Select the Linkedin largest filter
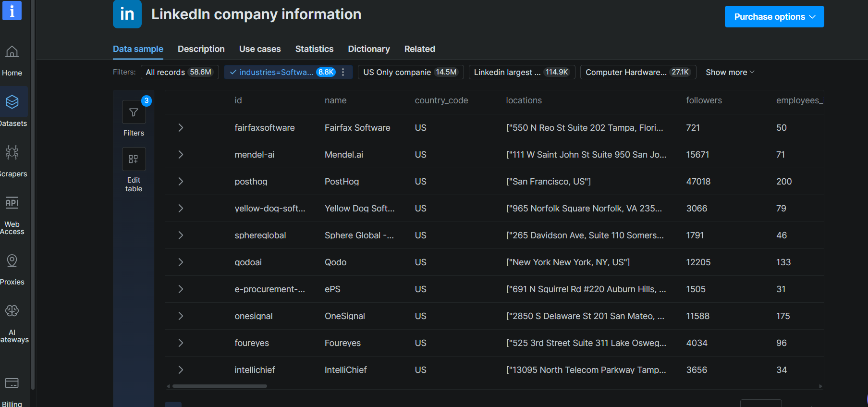Screen dimensions: 868x407 (522, 72)
